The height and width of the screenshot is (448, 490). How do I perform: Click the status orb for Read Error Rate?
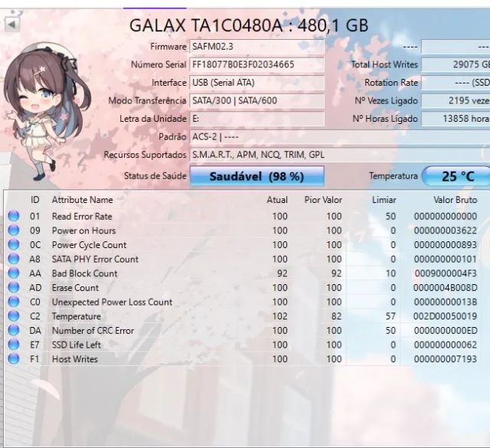click(14, 216)
